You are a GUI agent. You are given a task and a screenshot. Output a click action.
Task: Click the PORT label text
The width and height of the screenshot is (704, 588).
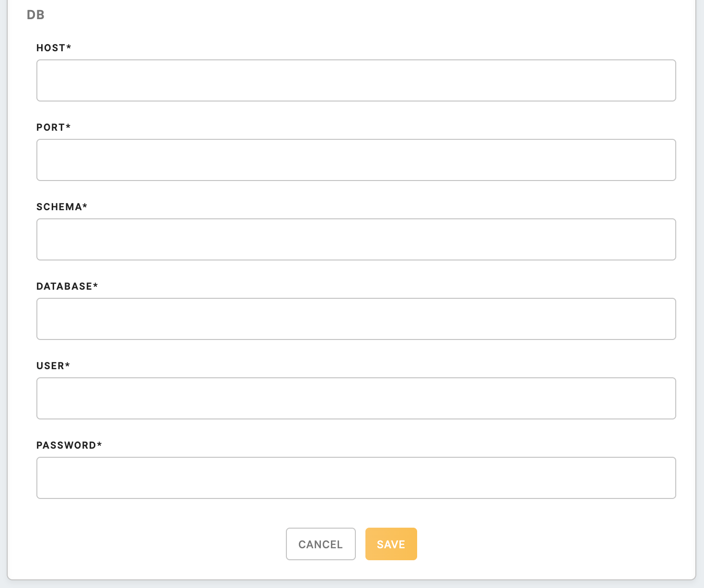[x=50, y=127]
